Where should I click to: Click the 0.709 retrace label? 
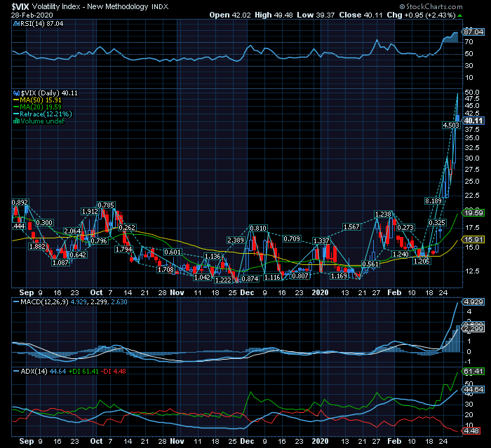point(292,239)
